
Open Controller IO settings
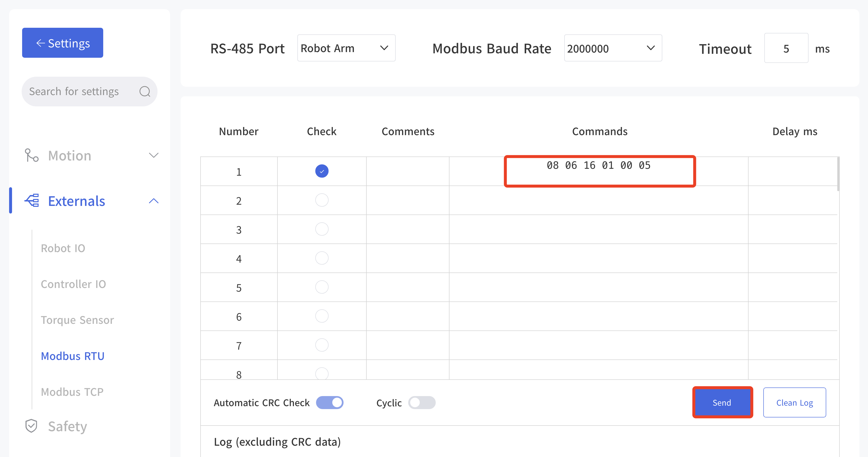point(73,284)
